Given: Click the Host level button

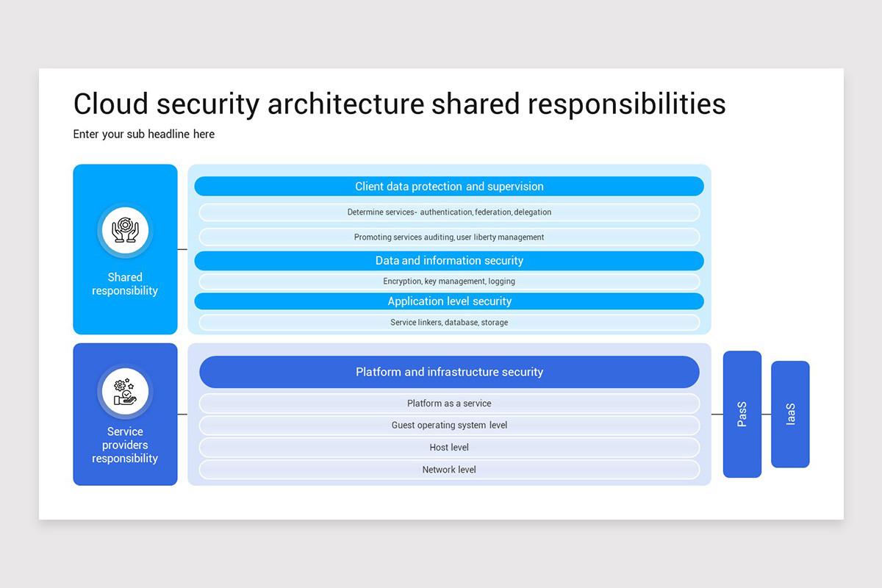Looking at the screenshot, I should click(x=449, y=447).
